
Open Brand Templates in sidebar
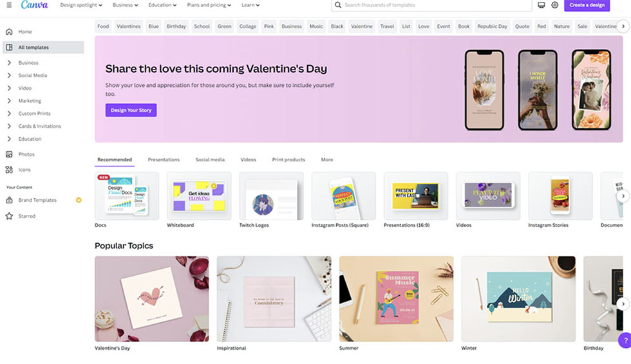pyautogui.click(x=37, y=200)
